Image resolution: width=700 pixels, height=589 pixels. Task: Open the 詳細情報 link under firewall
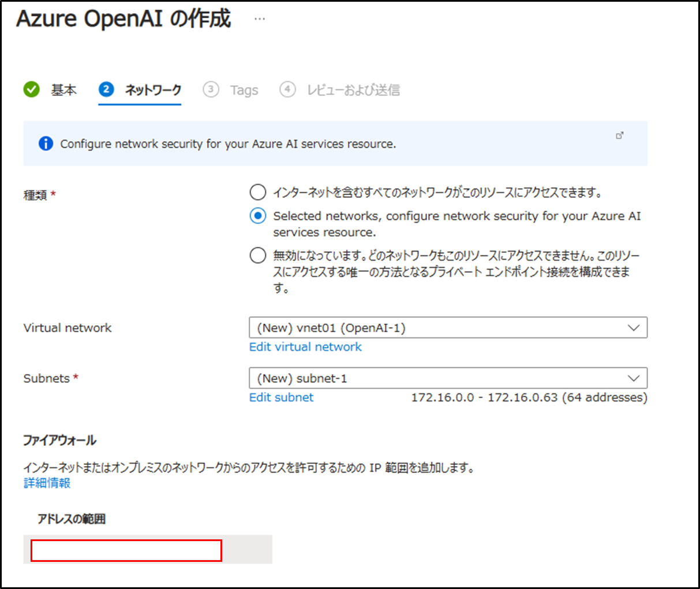tap(47, 483)
